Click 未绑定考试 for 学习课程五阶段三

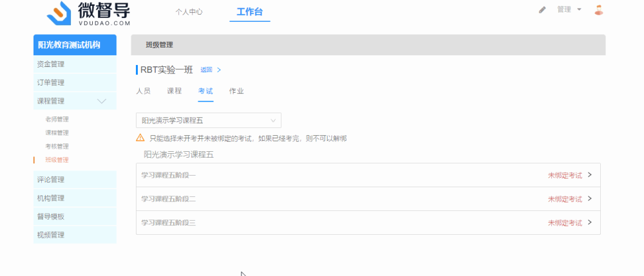[565, 223]
